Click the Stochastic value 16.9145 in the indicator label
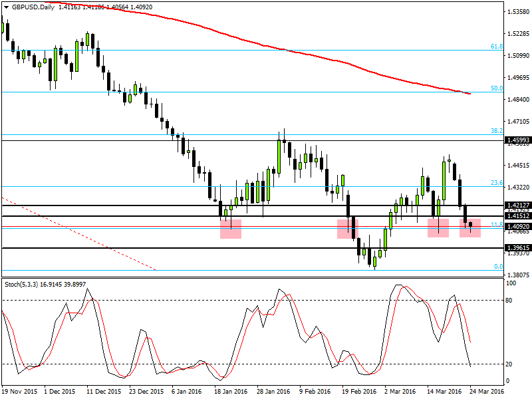 click(x=51, y=285)
